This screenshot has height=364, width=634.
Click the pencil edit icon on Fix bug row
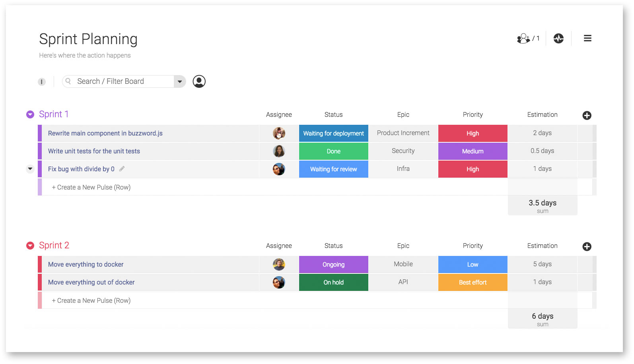coord(122,169)
